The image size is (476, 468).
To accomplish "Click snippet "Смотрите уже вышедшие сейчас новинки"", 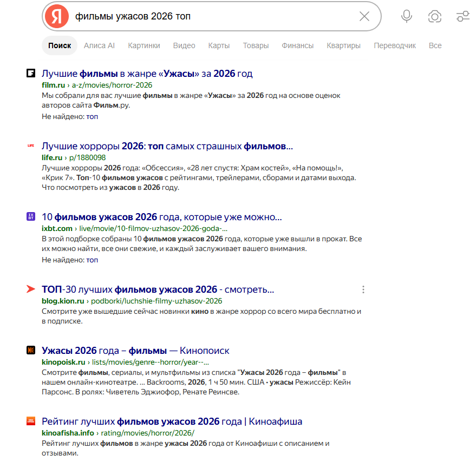I will coord(201,317).
